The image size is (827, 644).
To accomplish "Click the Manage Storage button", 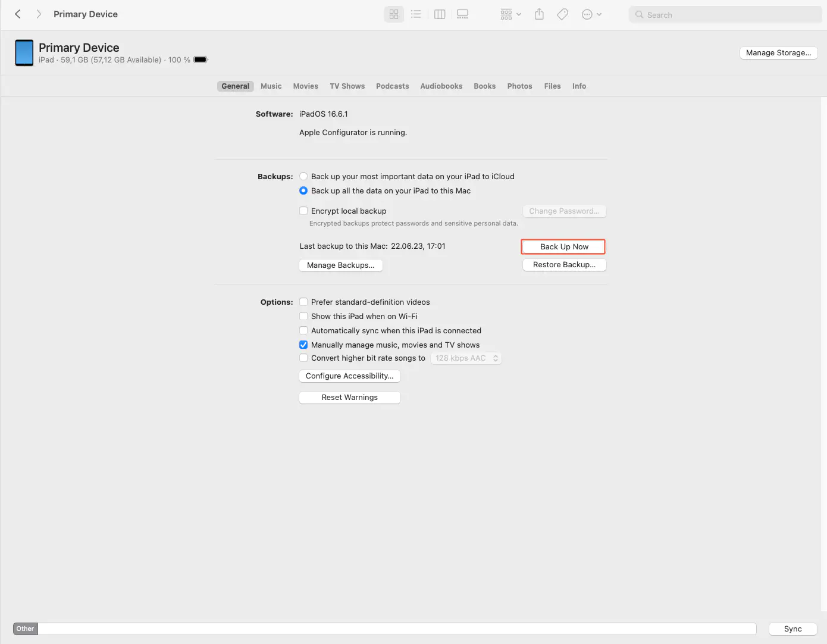I will (778, 53).
